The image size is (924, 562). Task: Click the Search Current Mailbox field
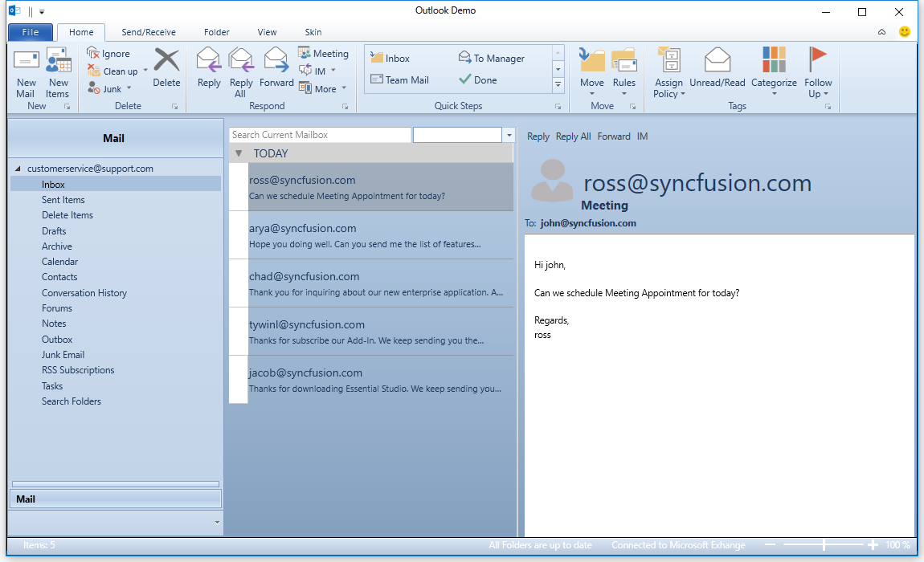[x=319, y=135]
